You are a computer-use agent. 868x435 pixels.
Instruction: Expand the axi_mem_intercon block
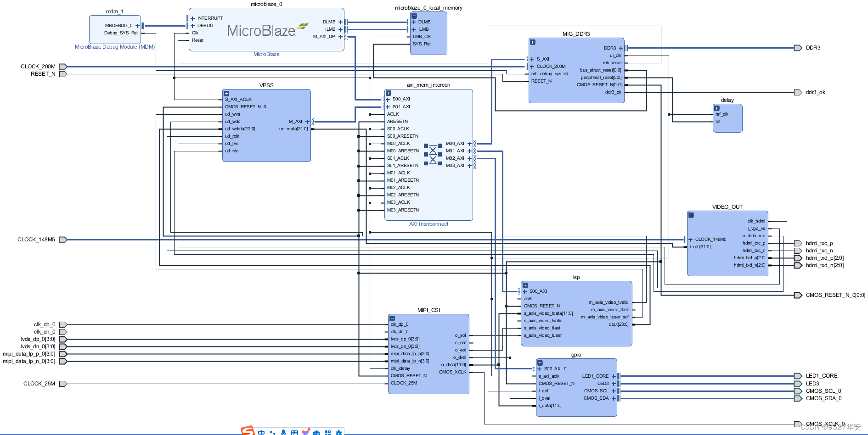pos(389,93)
